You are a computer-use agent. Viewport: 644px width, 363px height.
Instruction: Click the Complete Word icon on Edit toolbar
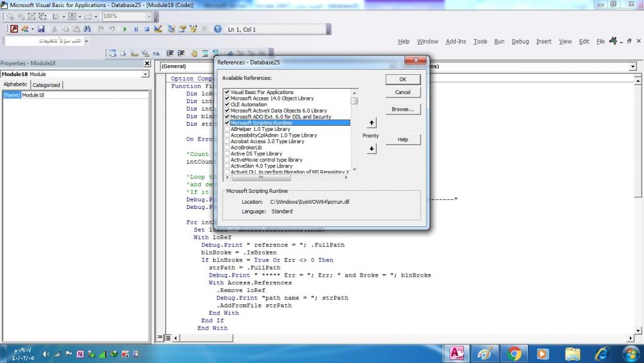click(x=156, y=54)
